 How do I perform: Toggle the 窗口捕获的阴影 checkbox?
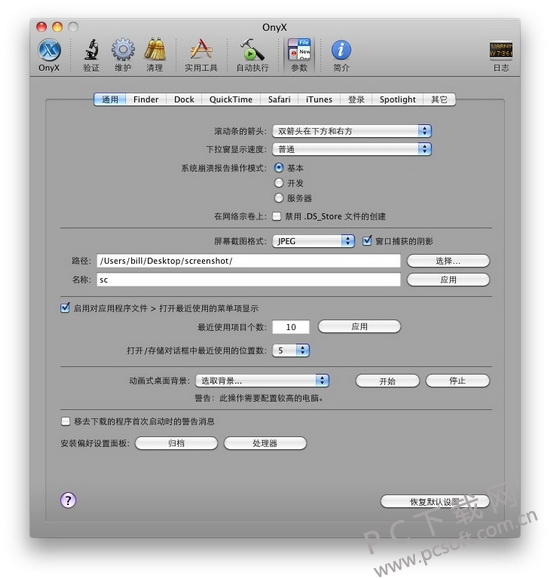tap(367, 241)
